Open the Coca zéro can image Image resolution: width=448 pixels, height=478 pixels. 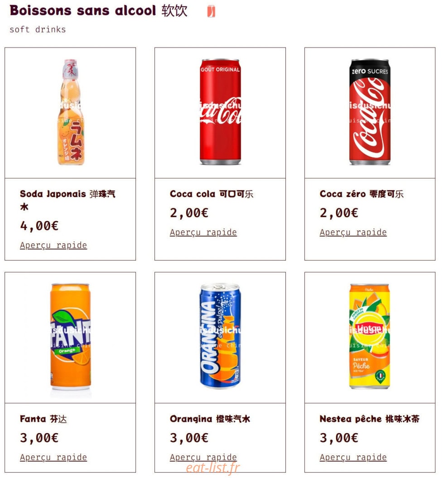click(370, 112)
